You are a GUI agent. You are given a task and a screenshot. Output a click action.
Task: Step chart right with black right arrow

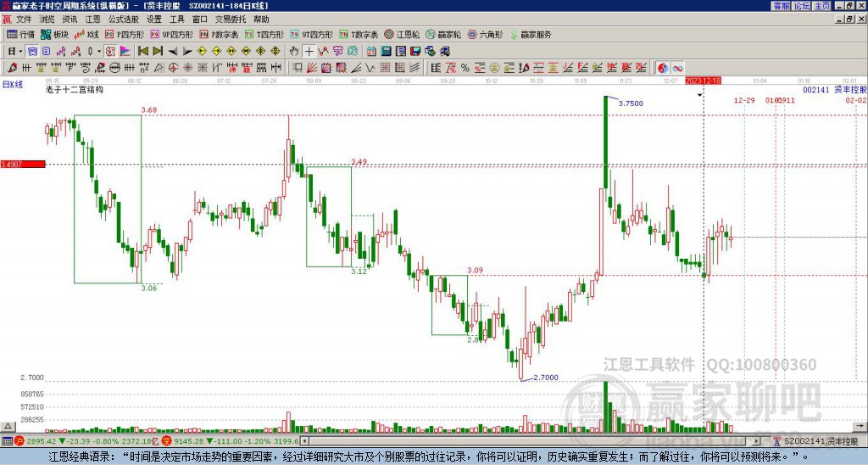point(187,51)
